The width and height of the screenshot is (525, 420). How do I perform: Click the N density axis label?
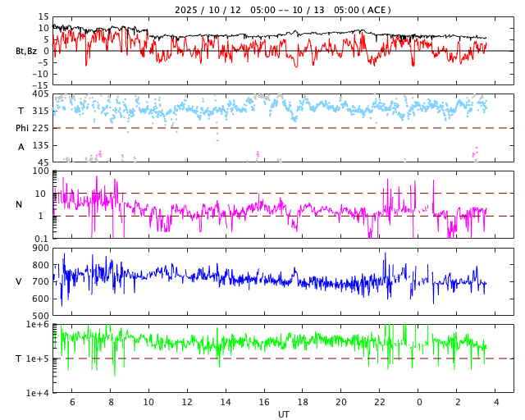[x=19, y=204]
